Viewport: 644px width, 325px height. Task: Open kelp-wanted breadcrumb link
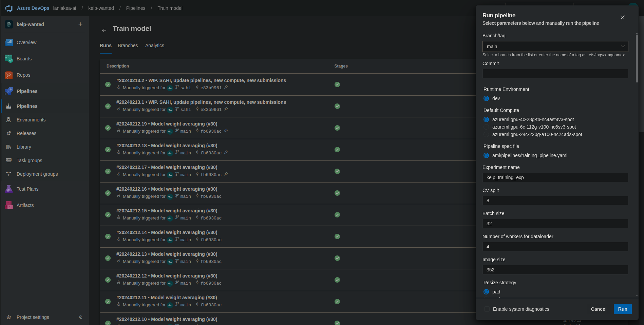click(x=101, y=8)
